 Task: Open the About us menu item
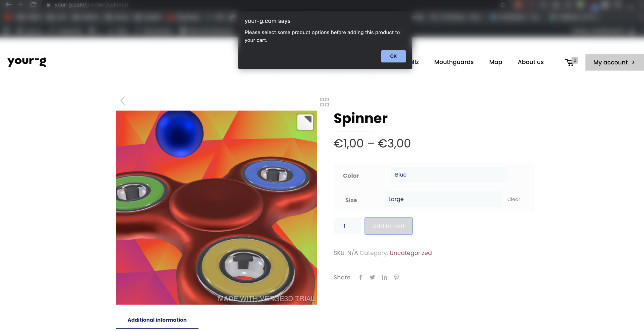[531, 62]
